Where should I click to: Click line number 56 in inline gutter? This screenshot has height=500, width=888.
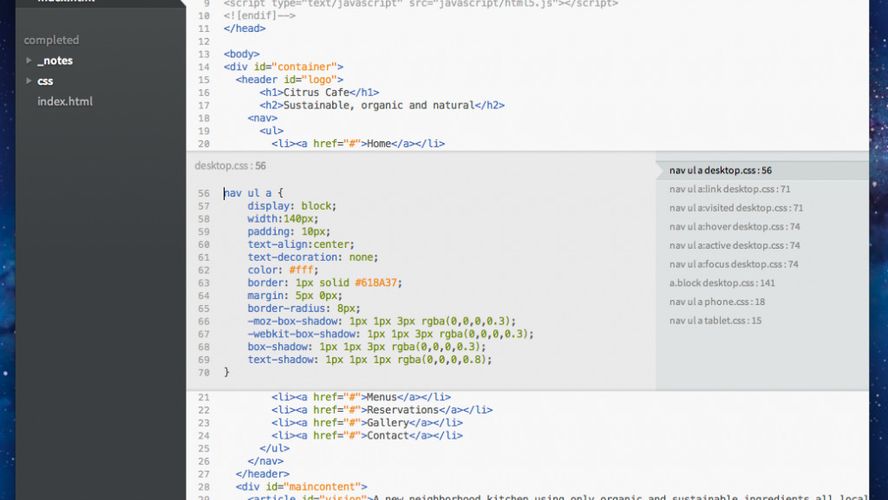(204, 193)
